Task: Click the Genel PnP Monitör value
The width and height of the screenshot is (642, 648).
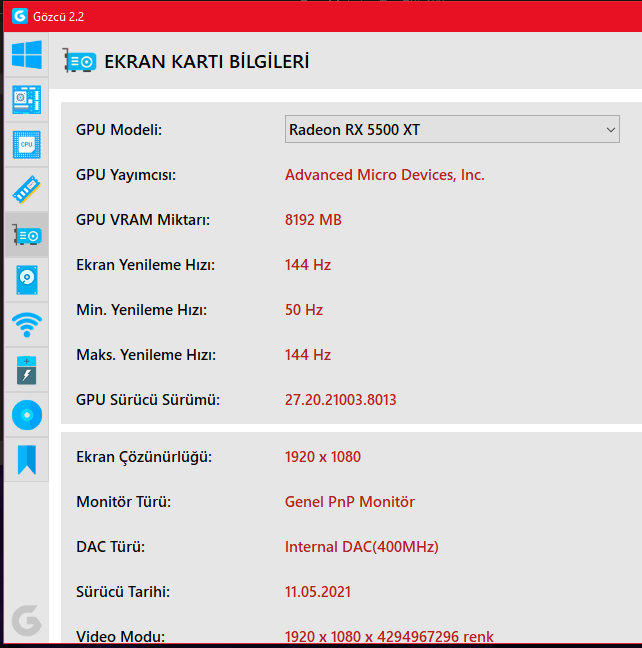Action: point(350,502)
